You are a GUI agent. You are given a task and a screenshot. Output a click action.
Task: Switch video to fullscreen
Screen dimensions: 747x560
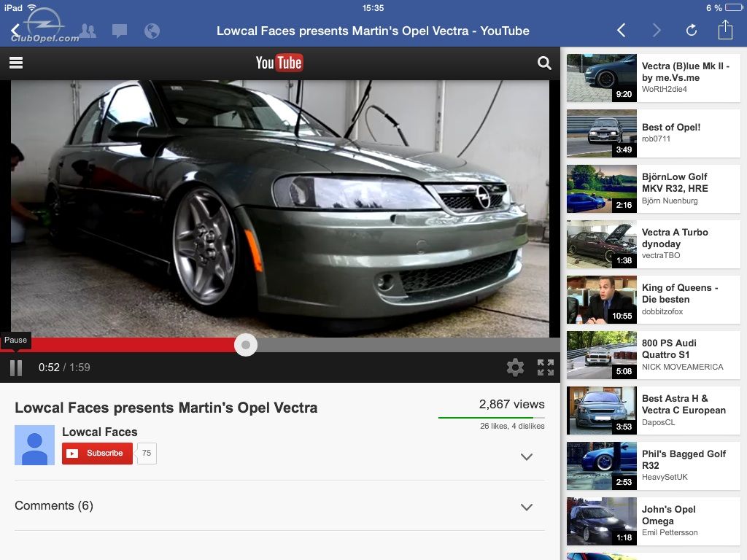[x=546, y=367]
